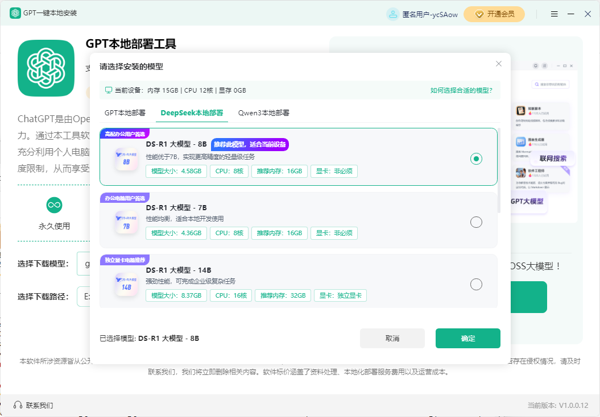Click the 确定 confirm button
600x417 pixels.
click(x=467, y=338)
